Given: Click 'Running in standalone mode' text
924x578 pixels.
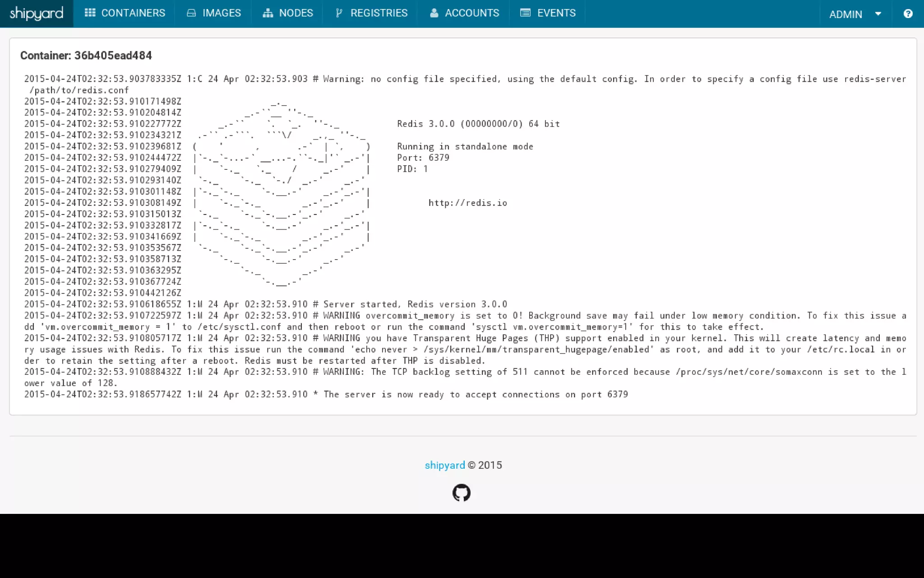Looking at the screenshot, I should point(465,146).
